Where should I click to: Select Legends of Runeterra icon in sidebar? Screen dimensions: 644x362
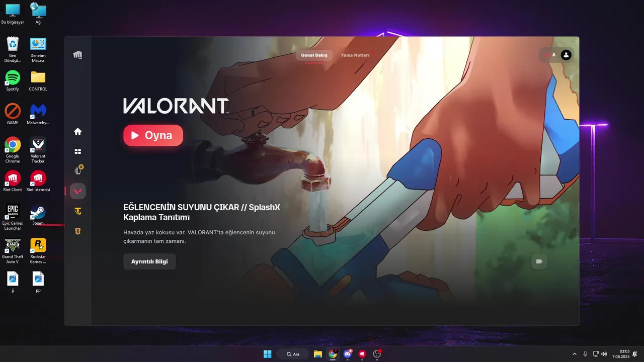[x=77, y=231]
